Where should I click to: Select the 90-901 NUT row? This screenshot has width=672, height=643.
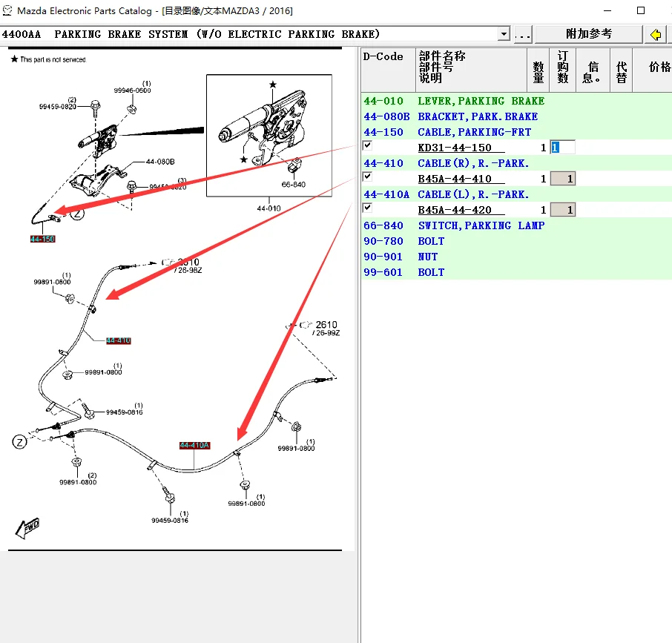(x=516, y=257)
